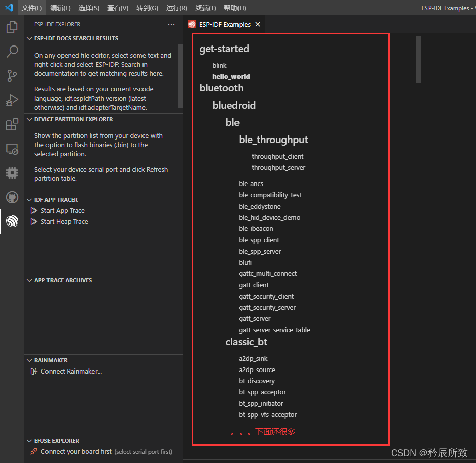Click Connect your board first
This screenshot has width=476, height=463.
pos(76,451)
